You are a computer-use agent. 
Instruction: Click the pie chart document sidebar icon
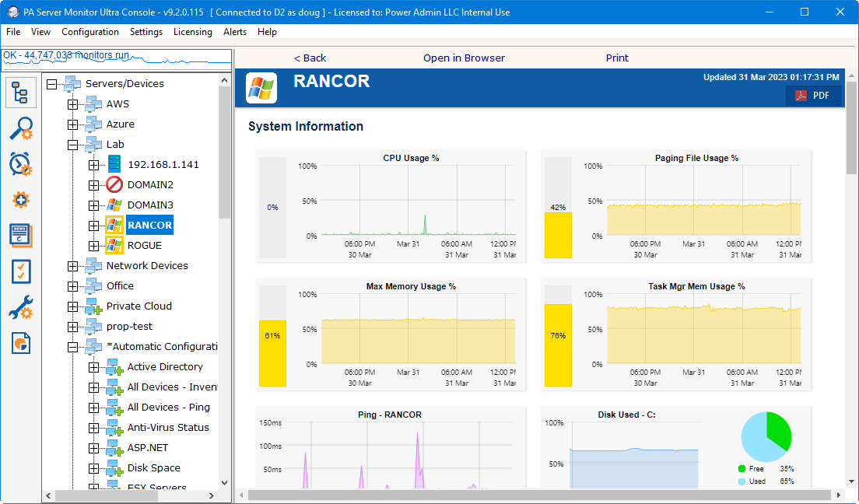pos(21,343)
